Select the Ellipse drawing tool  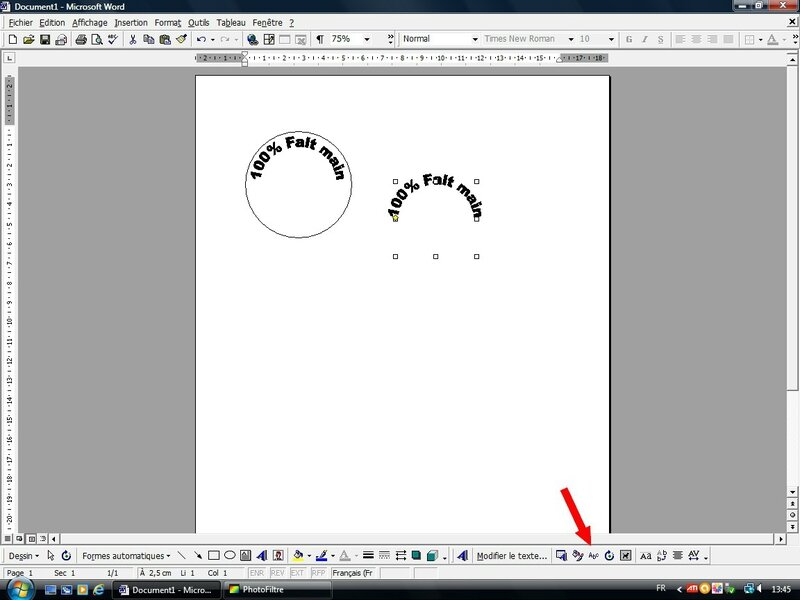(x=229, y=556)
